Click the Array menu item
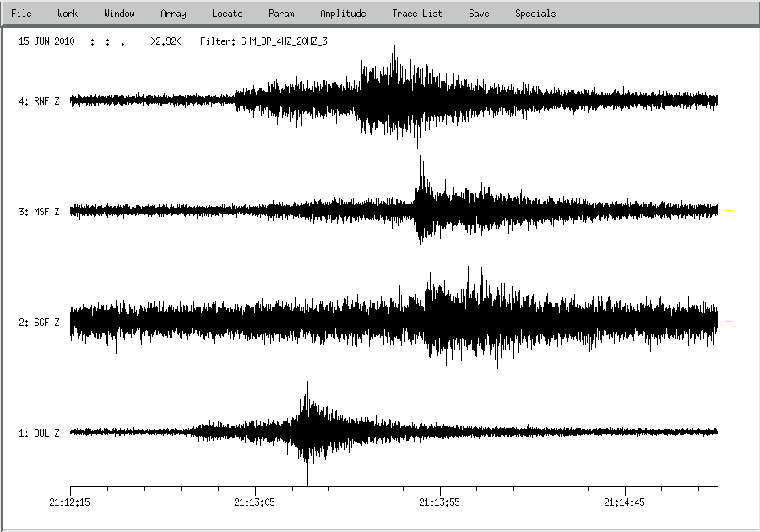 (173, 14)
